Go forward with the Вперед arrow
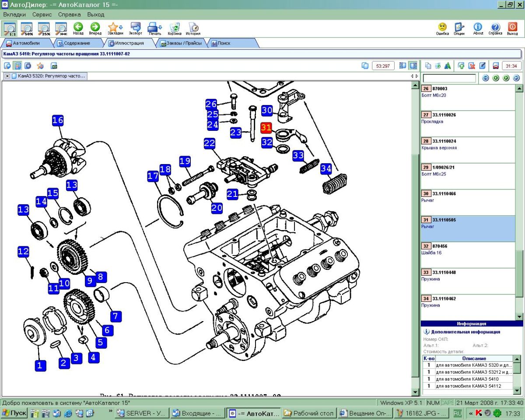The height and width of the screenshot is (420, 525). click(95, 28)
